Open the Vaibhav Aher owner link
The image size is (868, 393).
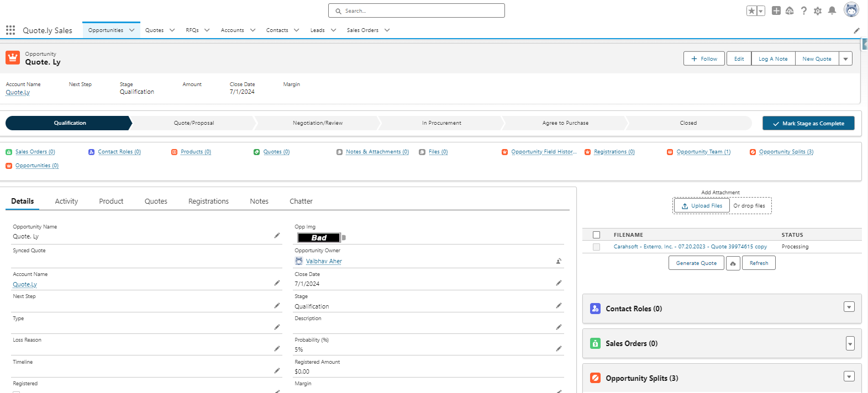(324, 261)
